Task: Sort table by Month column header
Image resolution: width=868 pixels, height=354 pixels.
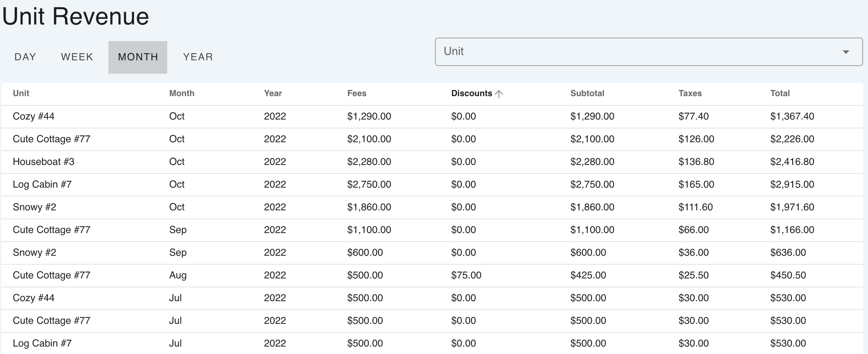Action: point(182,93)
